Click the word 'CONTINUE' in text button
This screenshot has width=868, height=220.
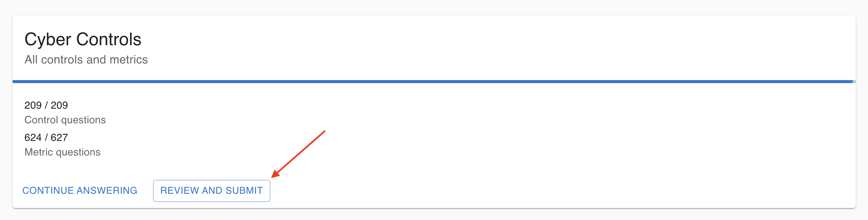coord(48,191)
